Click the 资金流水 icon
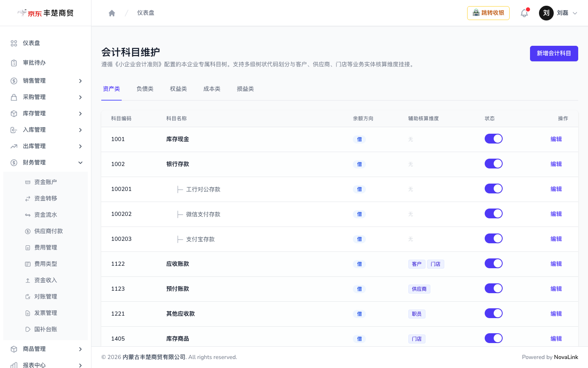Viewport: 588px width, 368px height. (x=28, y=215)
